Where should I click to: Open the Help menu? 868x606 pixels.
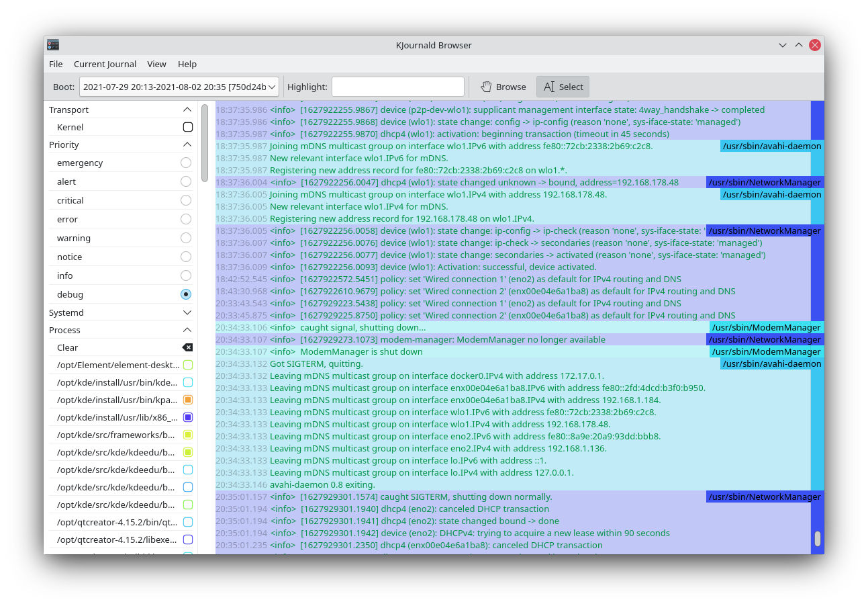click(187, 64)
